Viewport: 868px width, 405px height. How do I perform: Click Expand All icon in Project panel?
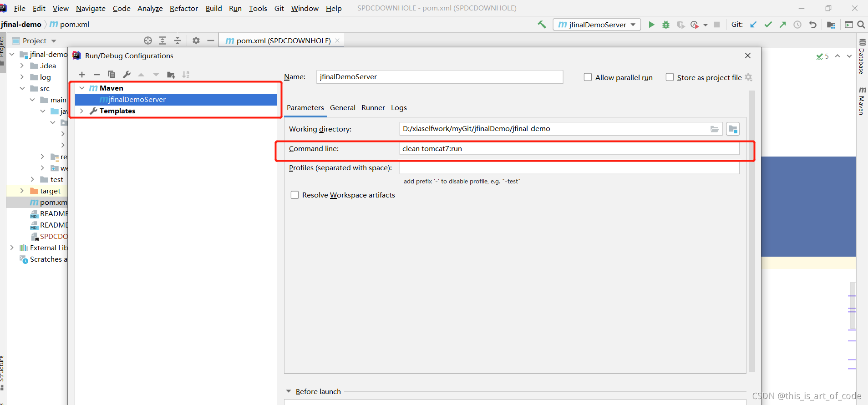pyautogui.click(x=162, y=40)
